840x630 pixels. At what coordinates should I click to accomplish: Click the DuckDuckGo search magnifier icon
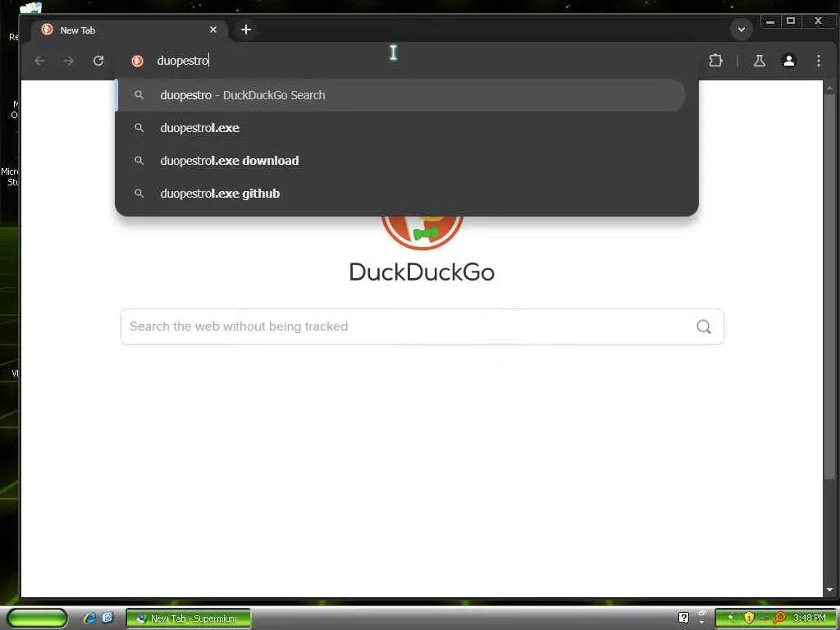tap(703, 326)
